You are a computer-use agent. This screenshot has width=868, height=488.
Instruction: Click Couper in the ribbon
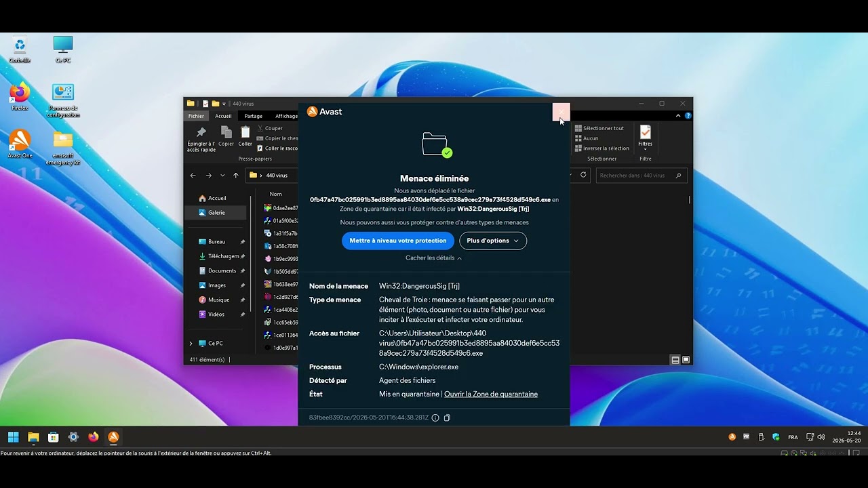(x=270, y=128)
